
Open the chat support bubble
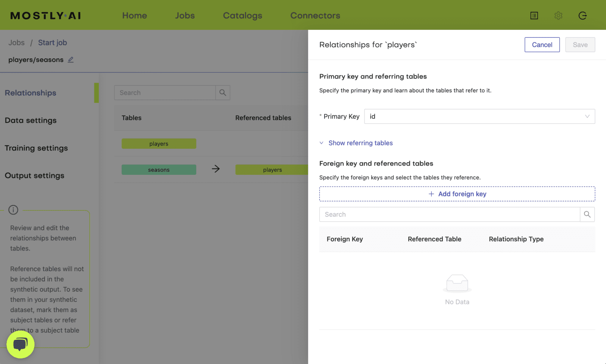click(x=20, y=344)
